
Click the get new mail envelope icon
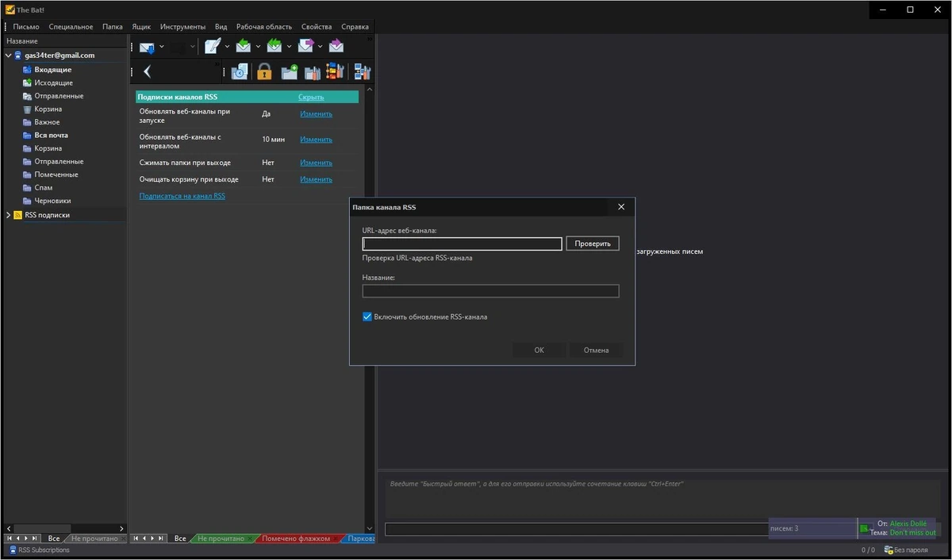tap(147, 47)
